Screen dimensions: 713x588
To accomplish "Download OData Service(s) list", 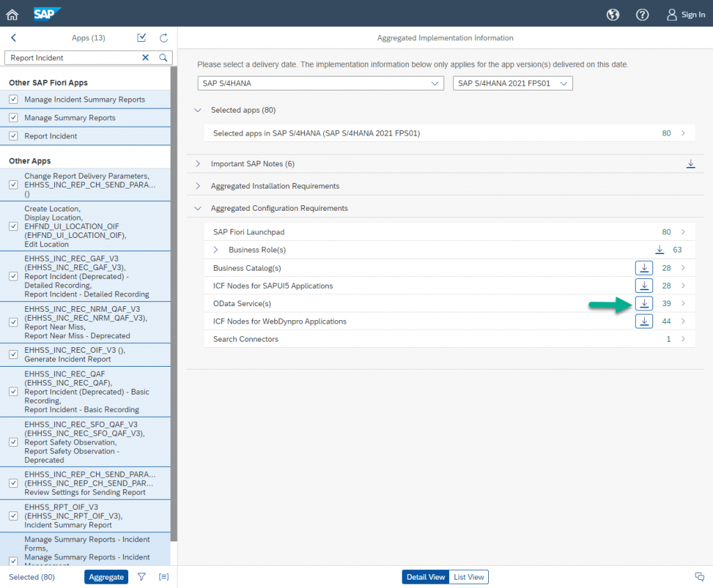I will pyautogui.click(x=644, y=303).
